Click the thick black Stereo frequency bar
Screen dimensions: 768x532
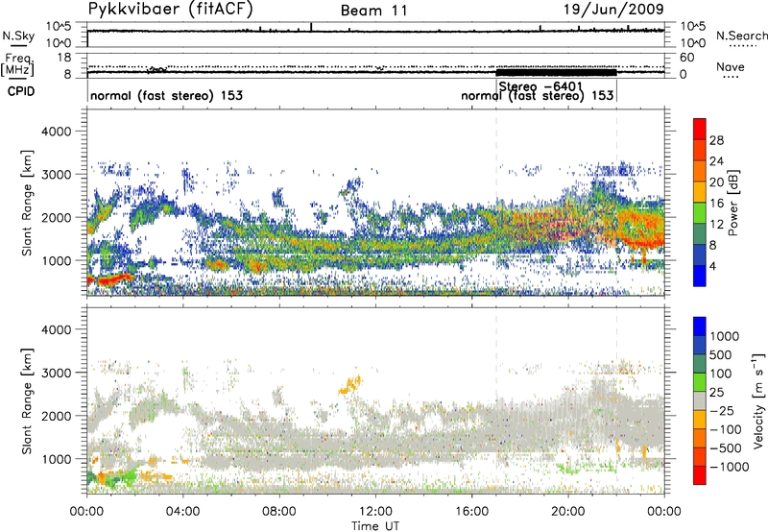click(x=557, y=72)
